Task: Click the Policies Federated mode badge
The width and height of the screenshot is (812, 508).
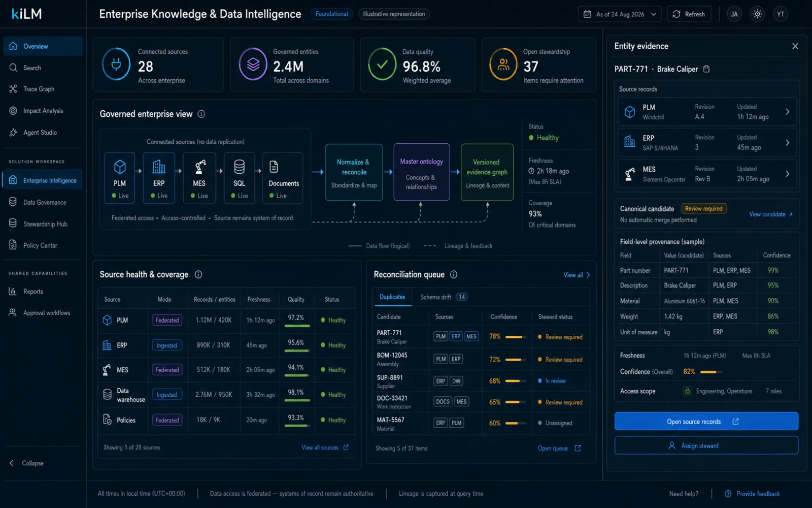Action: click(167, 420)
